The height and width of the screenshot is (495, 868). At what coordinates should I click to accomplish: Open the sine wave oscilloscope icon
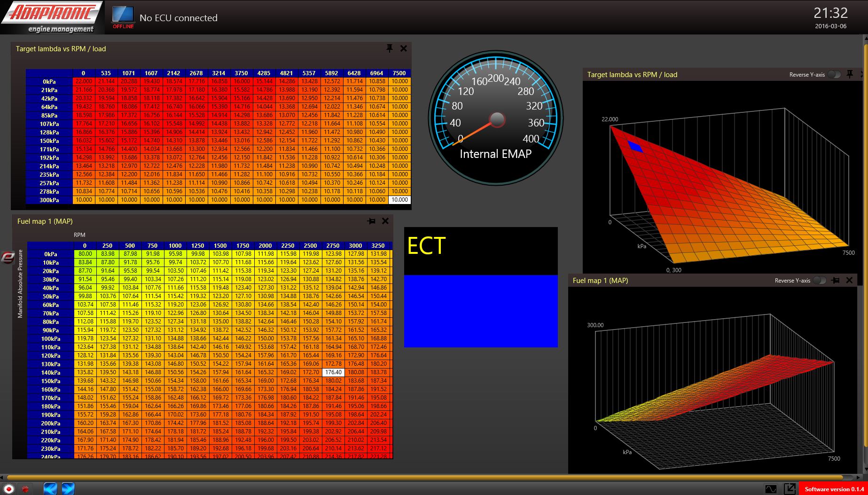tap(771, 489)
